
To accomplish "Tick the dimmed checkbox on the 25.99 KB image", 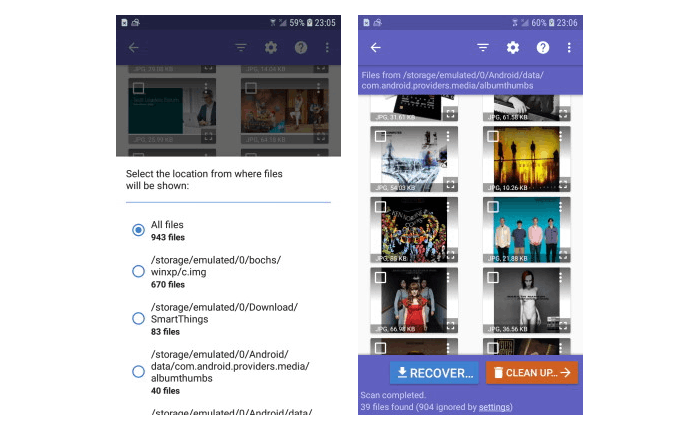I will point(138,88).
